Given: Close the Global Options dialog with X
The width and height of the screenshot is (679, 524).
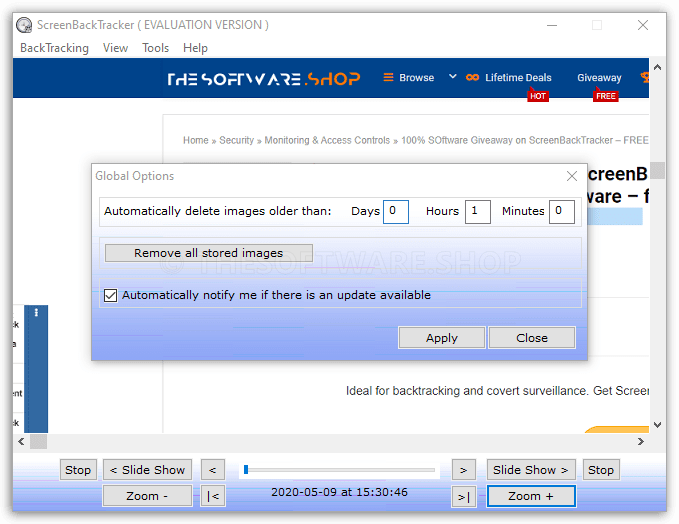Looking at the screenshot, I should (572, 176).
